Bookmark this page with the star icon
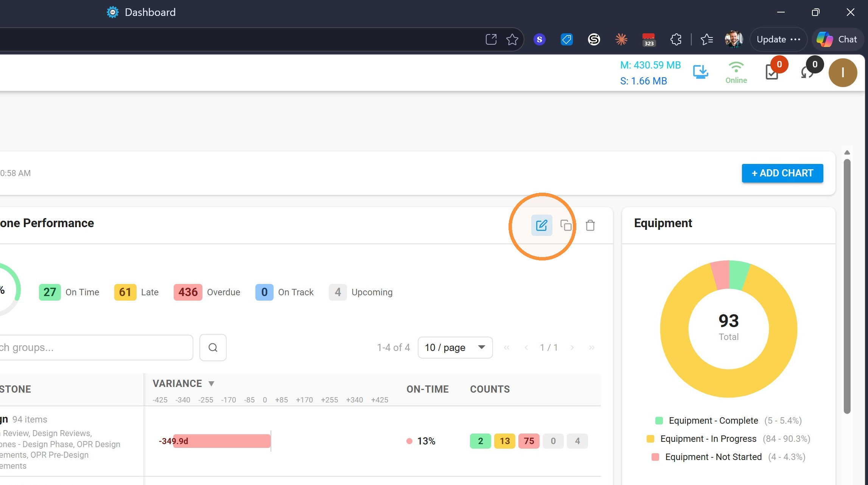This screenshot has width=868, height=485. click(512, 39)
